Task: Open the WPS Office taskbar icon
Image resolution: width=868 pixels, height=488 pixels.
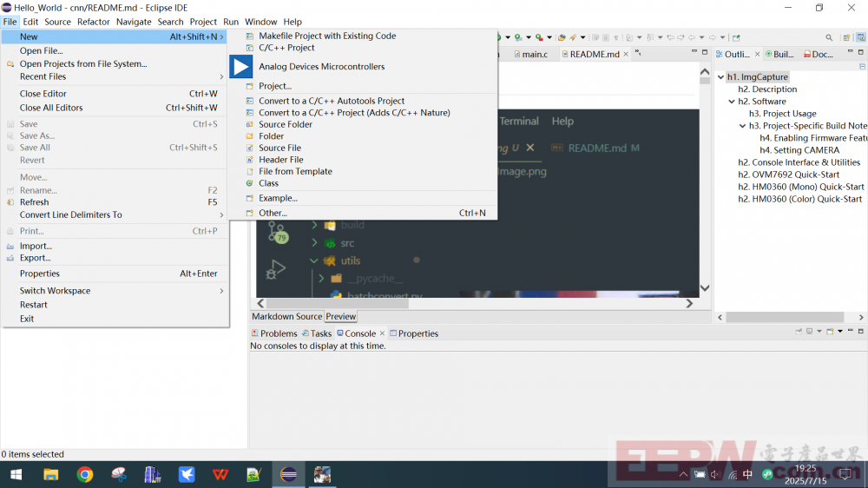Action: pyautogui.click(x=220, y=475)
